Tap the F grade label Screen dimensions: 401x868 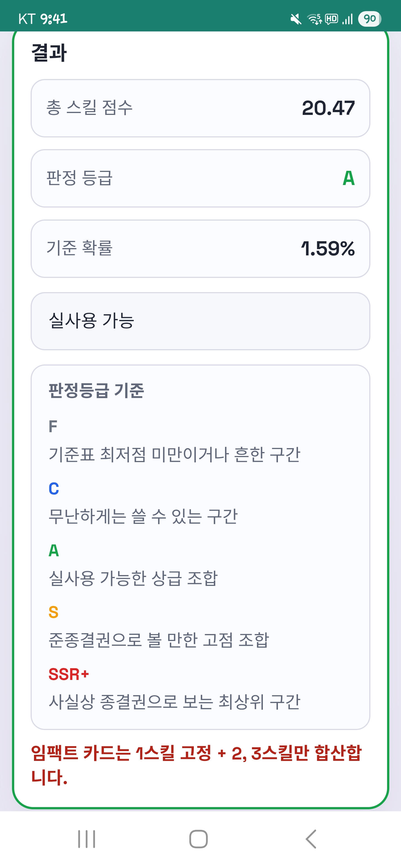[x=53, y=426]
